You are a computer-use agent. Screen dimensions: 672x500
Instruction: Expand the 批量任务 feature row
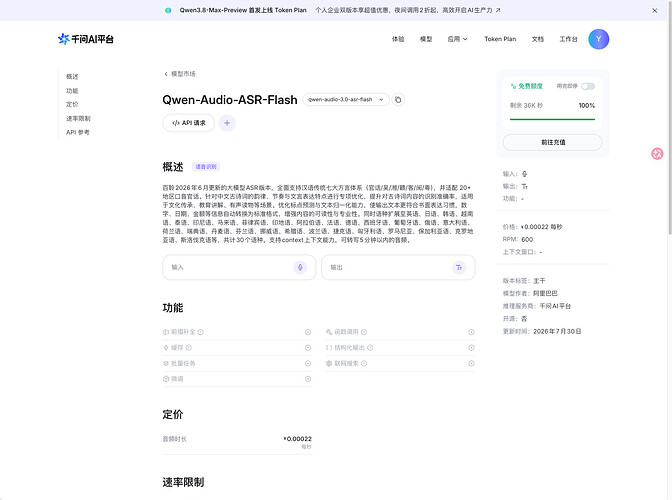[308, 363]
